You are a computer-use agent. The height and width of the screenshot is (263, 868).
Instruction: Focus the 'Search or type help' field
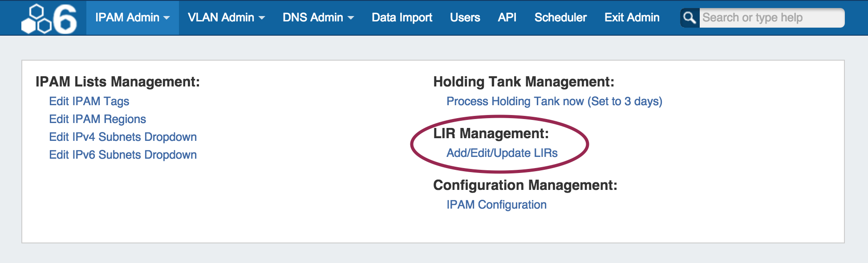tap(771, 18)
